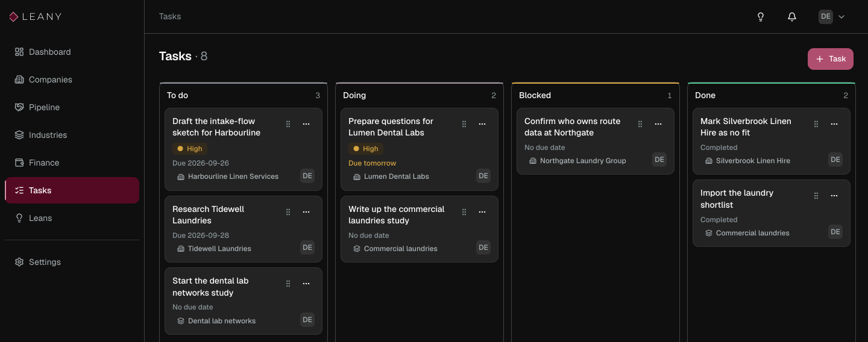Click DE assignee avatar on Harbourline task
868x342 pixels.
[x=307, y=176]
